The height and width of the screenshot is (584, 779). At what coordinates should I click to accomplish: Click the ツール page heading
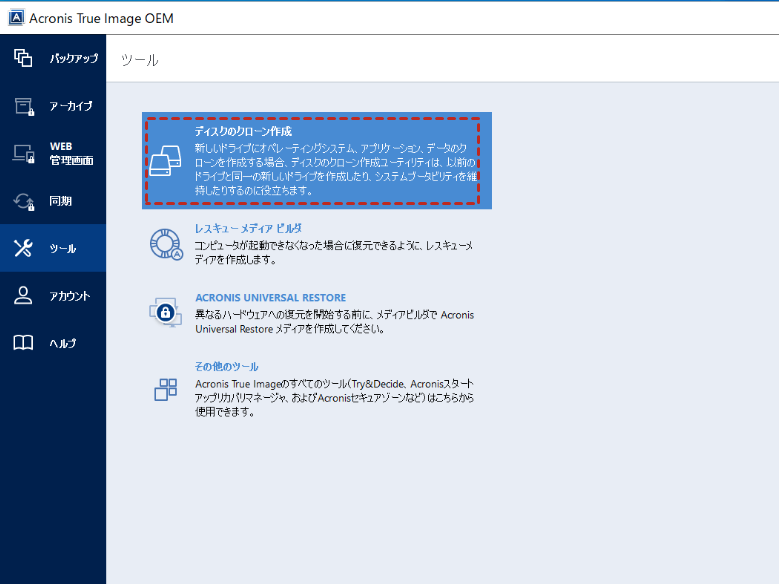140,60
